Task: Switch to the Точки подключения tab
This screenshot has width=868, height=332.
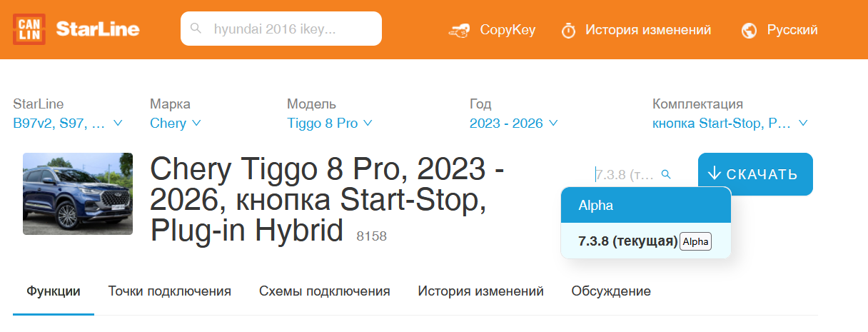Action: pyautogui.click(x=169, y=291)
